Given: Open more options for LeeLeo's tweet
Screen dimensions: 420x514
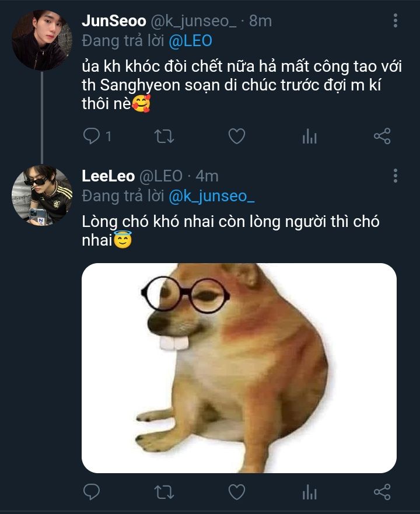Looking at the screenshot, I should click(x=395, y=176).
